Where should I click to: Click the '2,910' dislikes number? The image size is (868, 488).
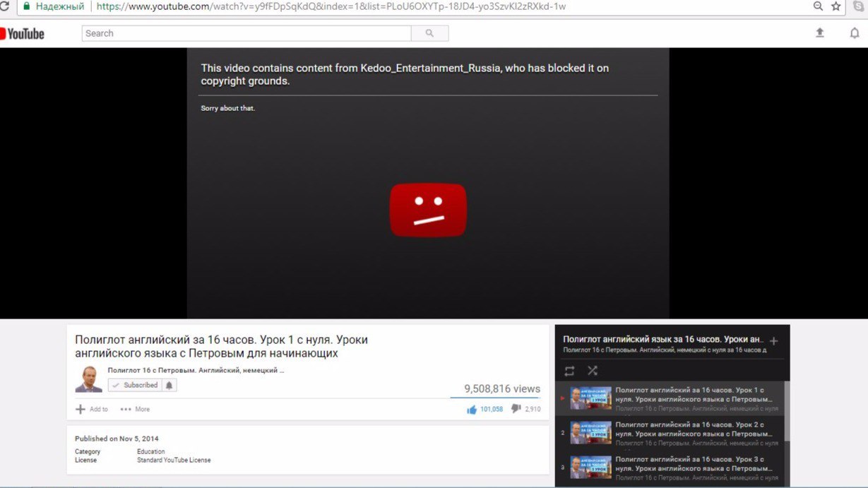coord(533,409)
